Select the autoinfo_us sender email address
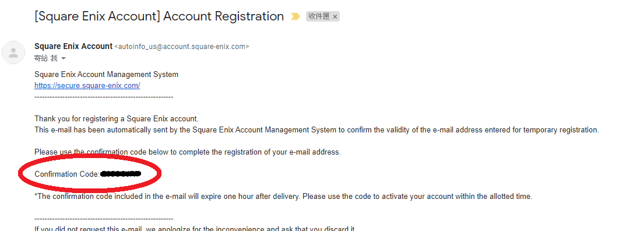The width and height of the screenshot is (644, 231). coord(181,47)
